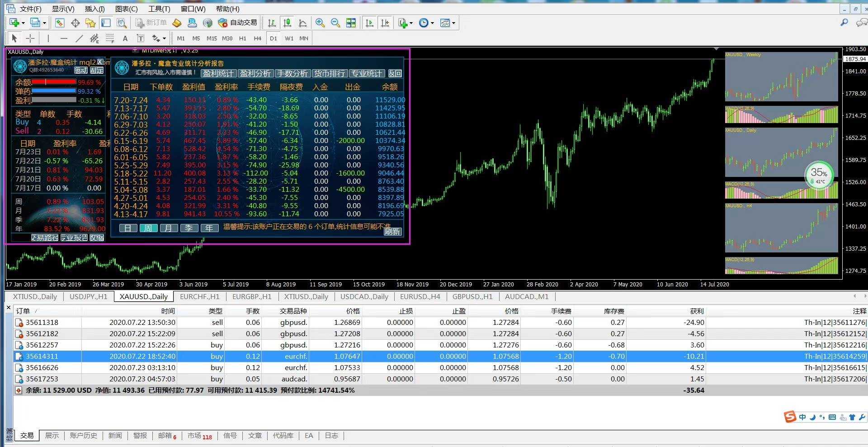Screen dimensions: 868x447
Task: Open the 新订单 new order button
Action: pos(151,23)
